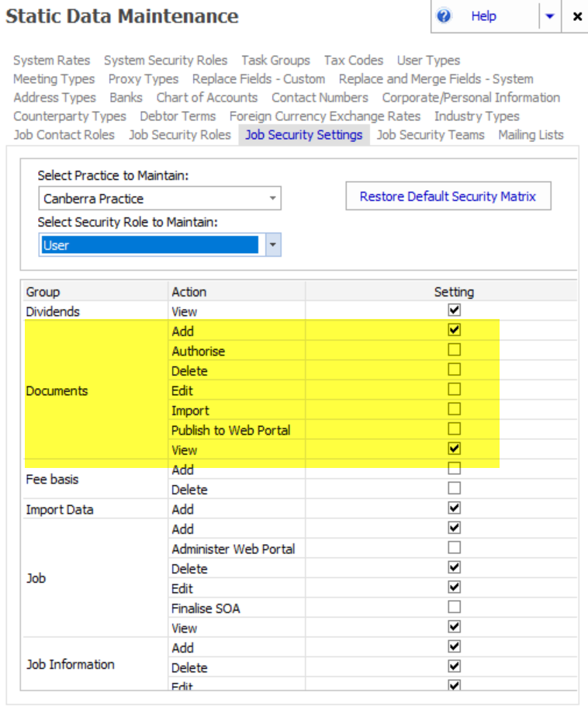Click the blue Help question mark icon

click(x=444, y=16)
